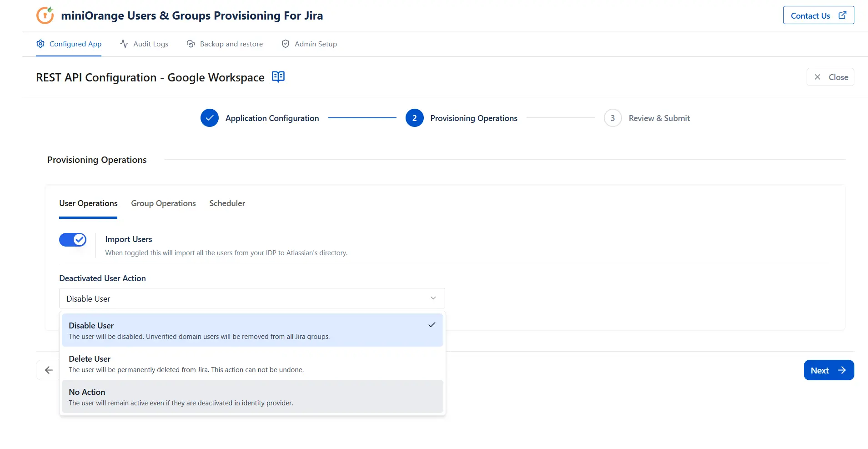868x449 pixels.
Task: Click the Configured App gear icon
Action: (x=40, y=44)
